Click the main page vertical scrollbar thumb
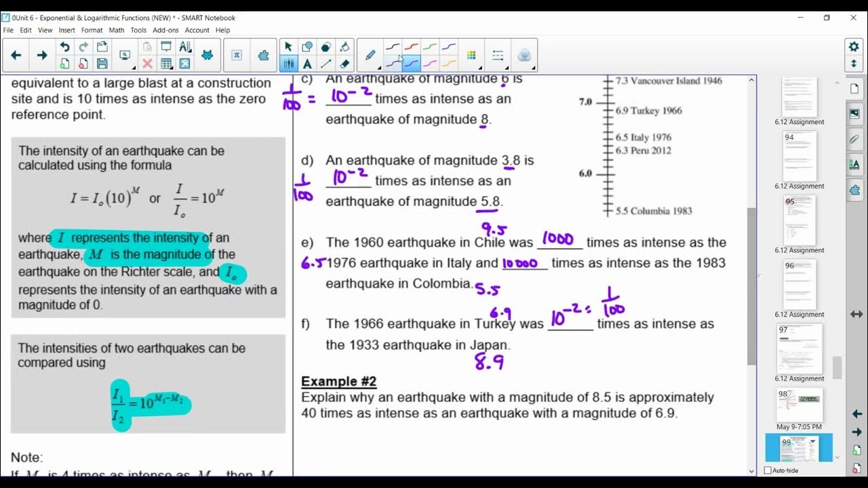This screenshot has height=488, width=868. (751, 286)
